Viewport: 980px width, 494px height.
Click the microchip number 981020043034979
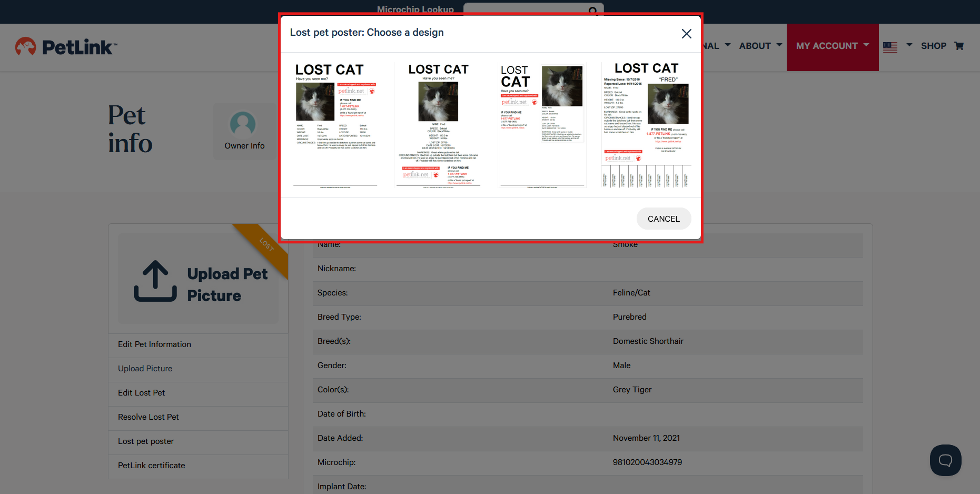[x=647, y=462]
